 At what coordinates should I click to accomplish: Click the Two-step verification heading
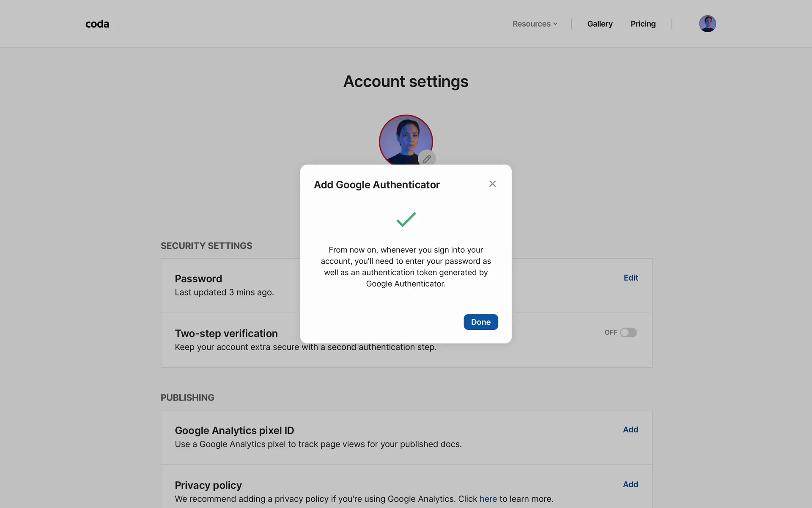coord(226,334)
